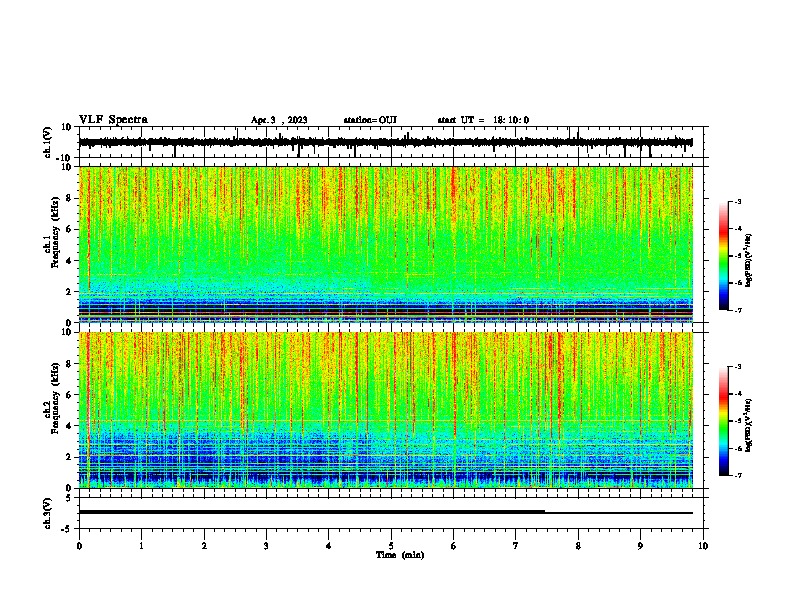Click the "-3" tick on ch.1 color bar
Viewport: 792px width, 612px height.
tap(737, 202)
